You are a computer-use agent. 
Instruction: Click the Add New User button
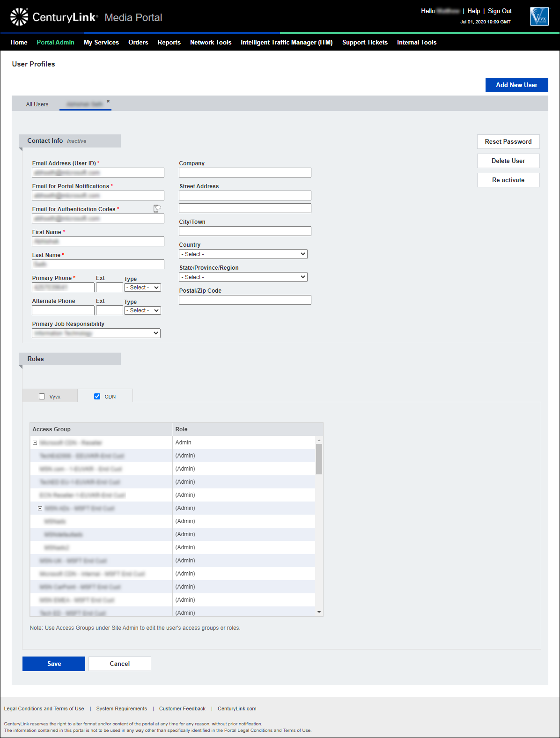[516, 85]
